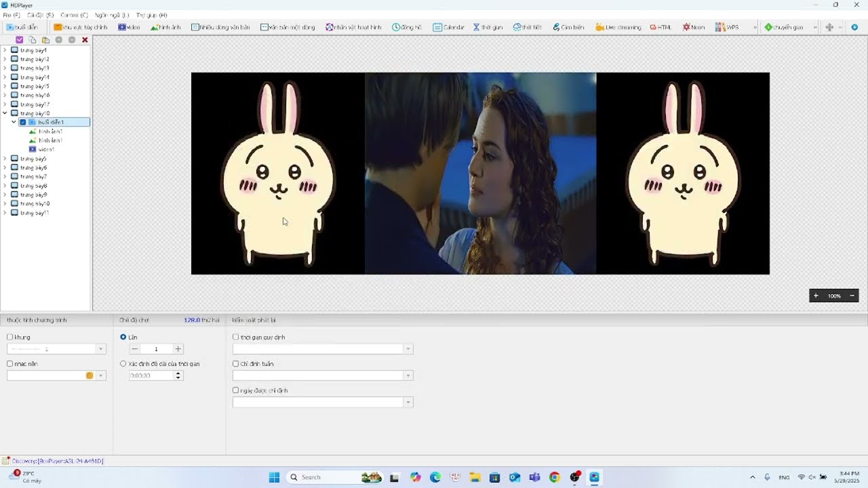868x488 pixels.
Task: Enable the 'thời gian quy định' checkbox
Action: [x=236, y=337]
